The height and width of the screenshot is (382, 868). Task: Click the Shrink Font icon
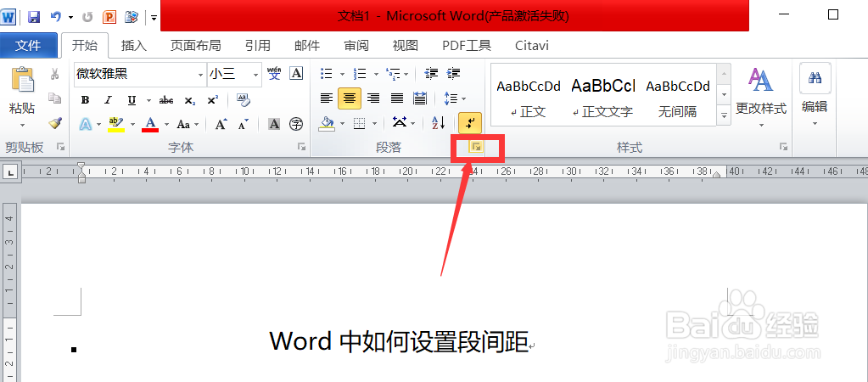(x=243, y=124)
